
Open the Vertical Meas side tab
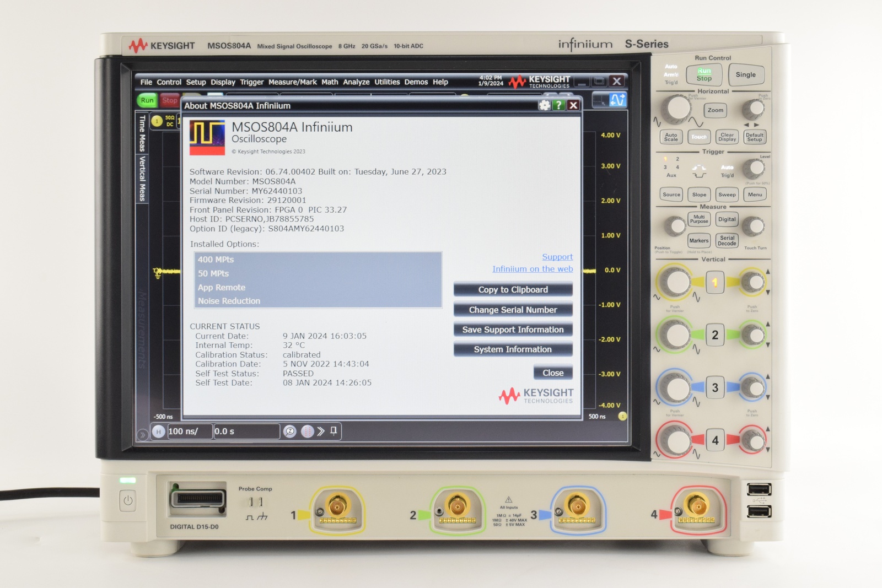[x=142, y=179]
